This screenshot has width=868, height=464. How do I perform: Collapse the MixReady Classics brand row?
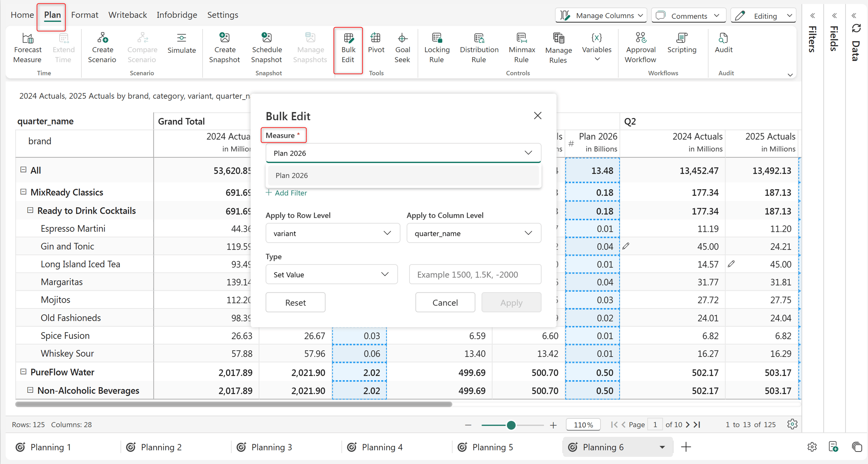(23, 192)
